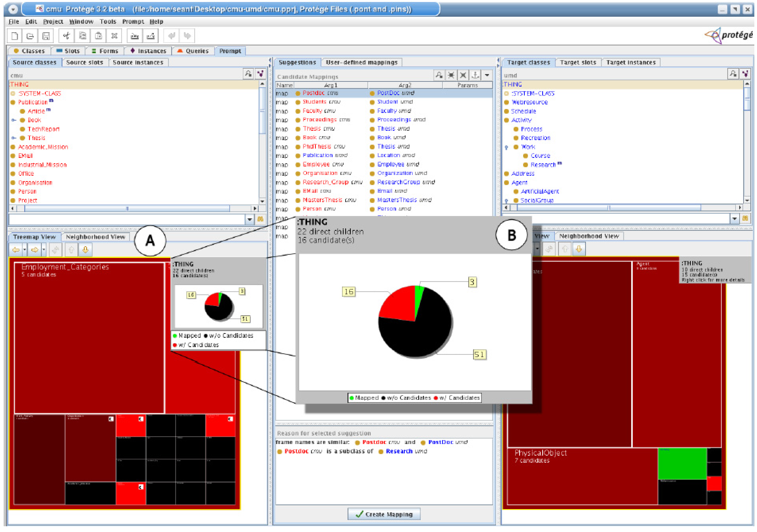Click the Save Project disk icon
The width and height of the screenshot is (757, 532).
coord(46,36)
